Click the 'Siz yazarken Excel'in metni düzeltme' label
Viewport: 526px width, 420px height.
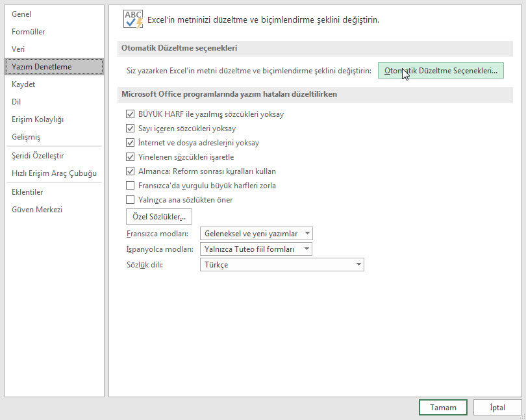point(249,71)
